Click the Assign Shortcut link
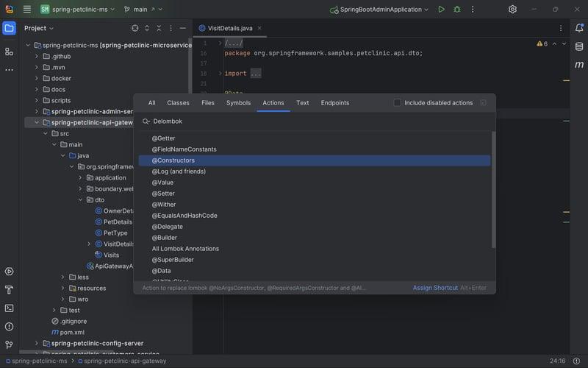This screenshot has height=368, width=588. coord(435,288)
